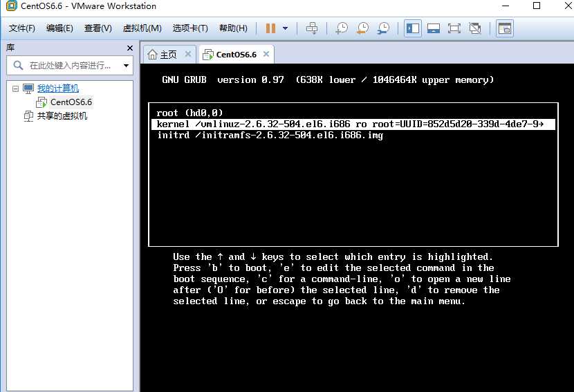
Task: Toggle the library sidebar view icon
Action: [413, 28]
